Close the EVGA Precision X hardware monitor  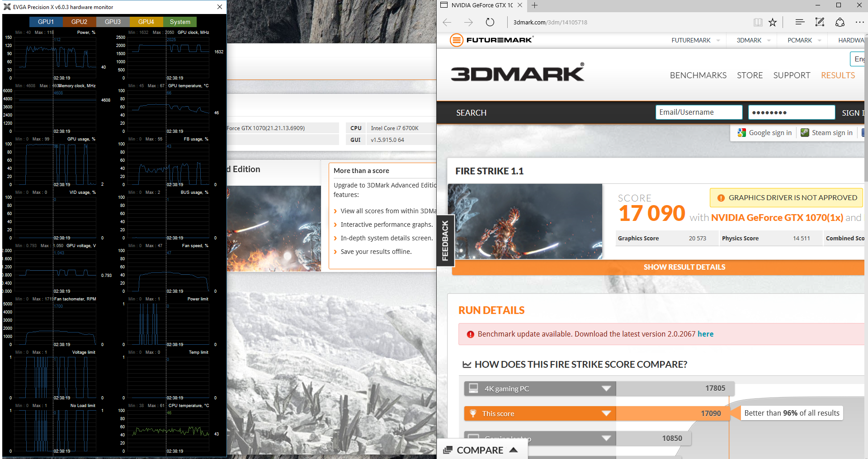(x=220, y=7)
